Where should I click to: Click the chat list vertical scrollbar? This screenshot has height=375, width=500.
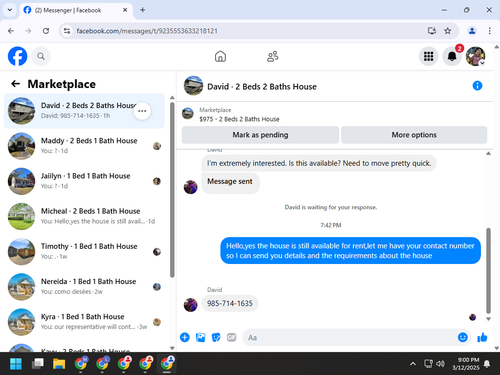point(172,190)
